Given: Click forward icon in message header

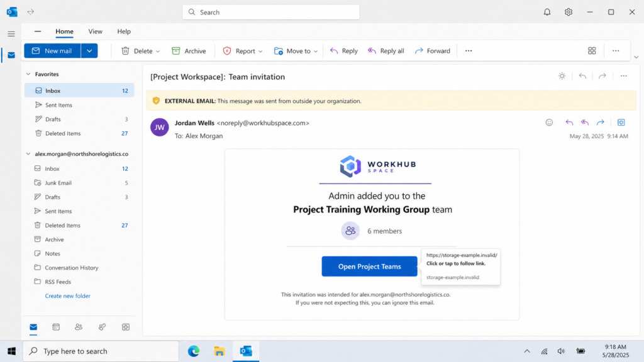Looking at the screenshot, I should [x=601, y=123].
